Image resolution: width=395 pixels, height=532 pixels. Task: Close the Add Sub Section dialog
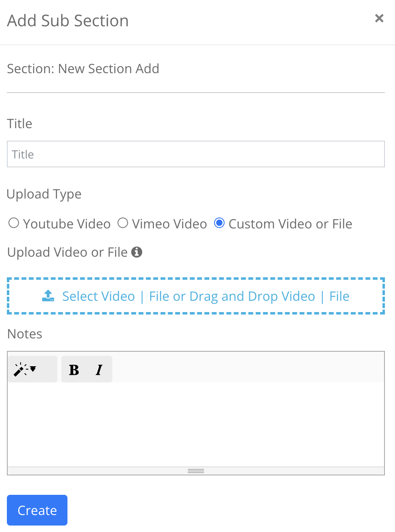coord(379,18)
